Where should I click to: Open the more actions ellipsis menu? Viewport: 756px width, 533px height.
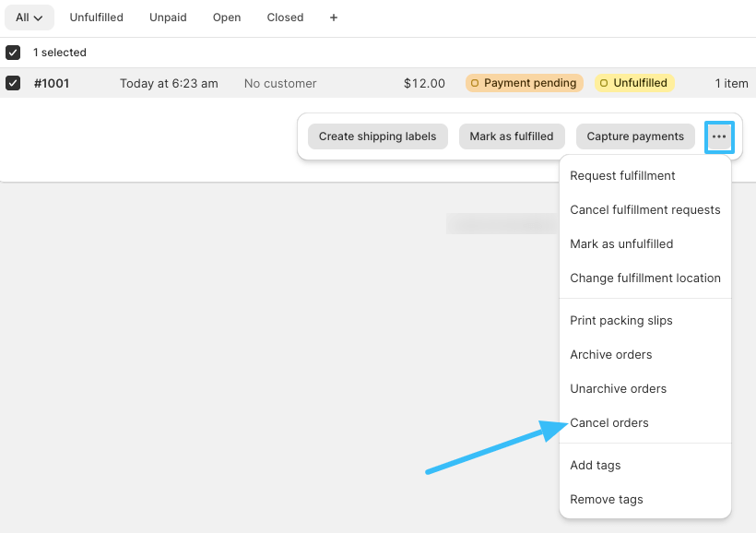click(x=719, y=136)
